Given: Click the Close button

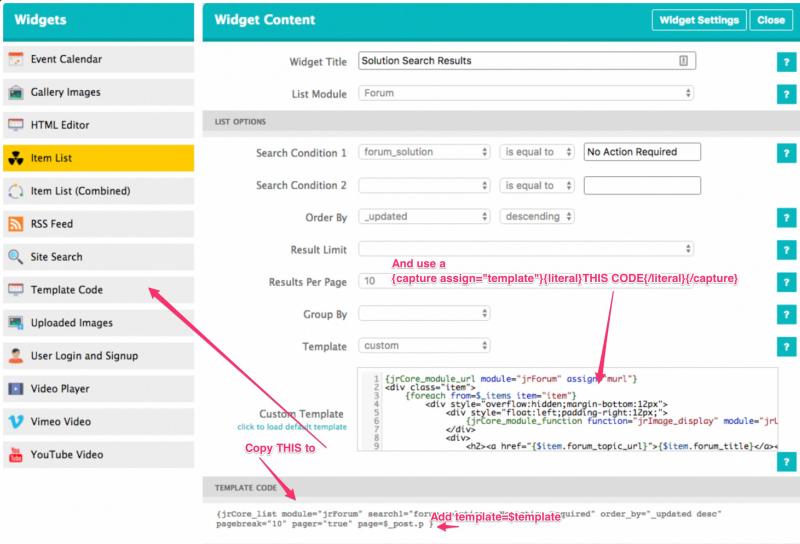Looking at the screenshot, I should [x=771, y=20].
